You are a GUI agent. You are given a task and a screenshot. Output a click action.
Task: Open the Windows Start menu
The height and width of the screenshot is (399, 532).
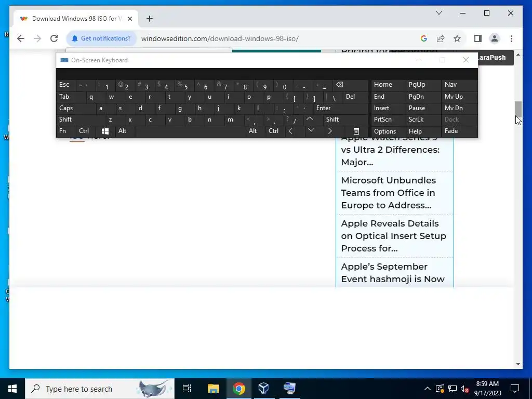tap(12, 389)
